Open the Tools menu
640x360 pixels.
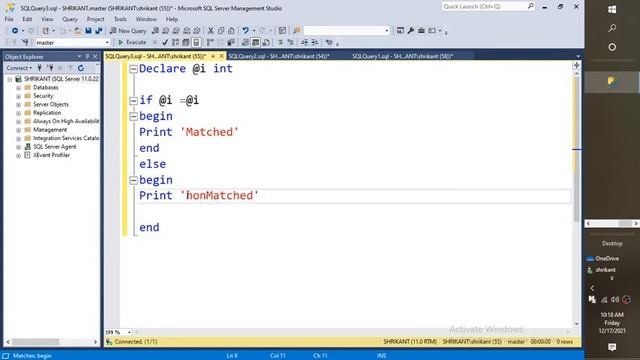coord(120,19)
